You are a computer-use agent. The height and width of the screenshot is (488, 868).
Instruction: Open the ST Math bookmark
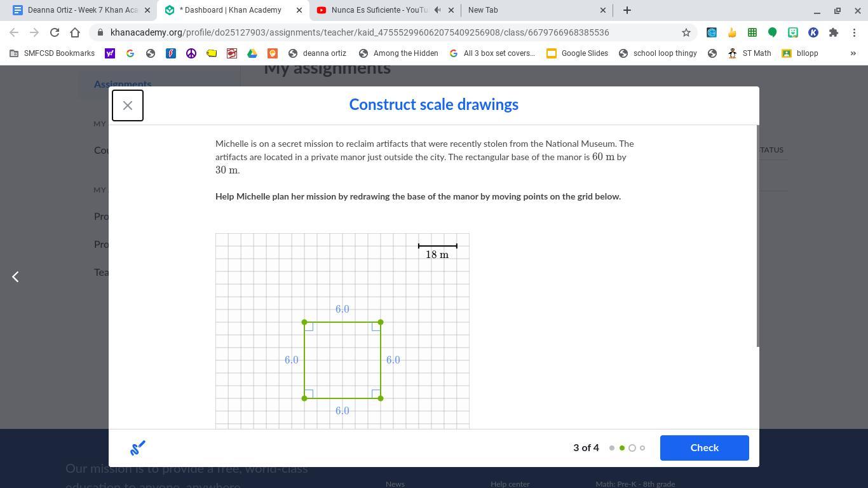[749, 53]
